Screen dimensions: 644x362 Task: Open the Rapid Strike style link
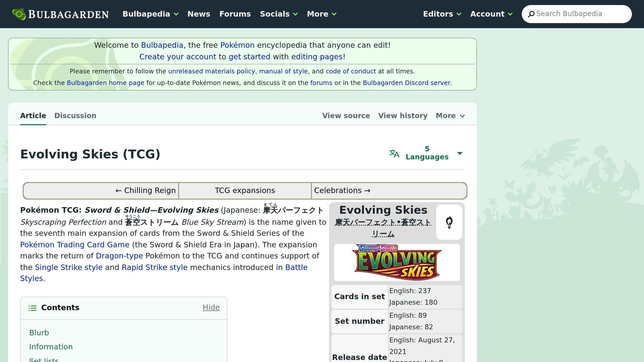point(154,267)
